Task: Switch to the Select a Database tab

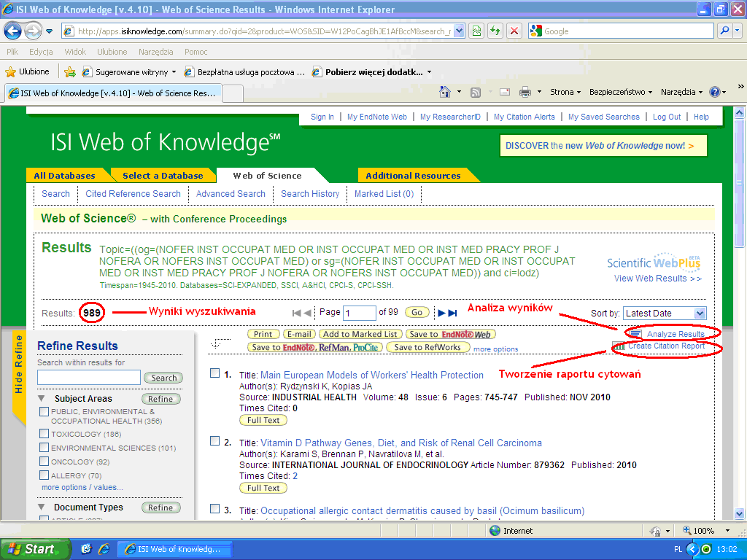Action: pyautogui.click(x=163, y=176)
